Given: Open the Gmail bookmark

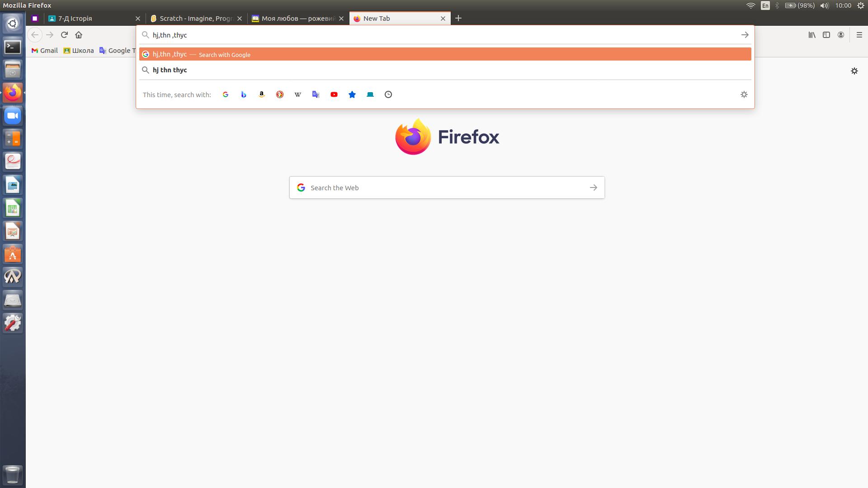Looking at the screenshot, I should pos(44,51).
